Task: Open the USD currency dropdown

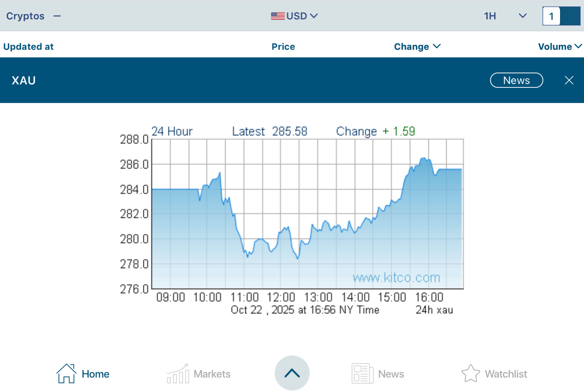Action: (294, 16)
